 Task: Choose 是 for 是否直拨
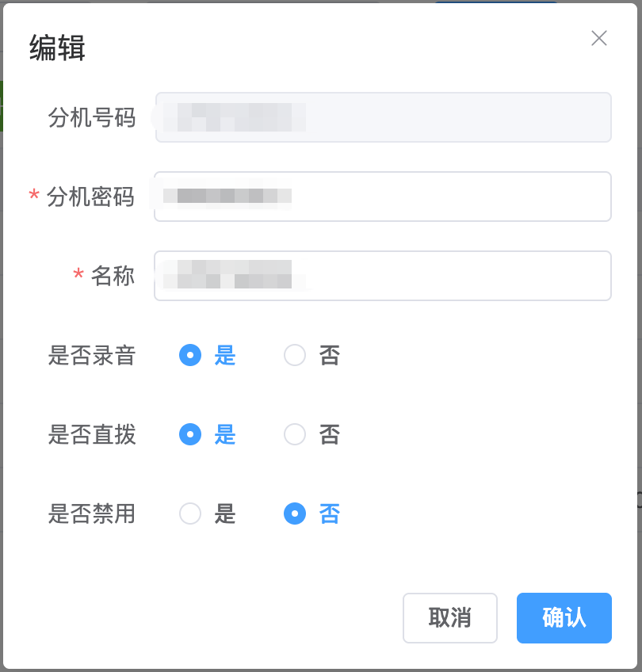click(190, 434)
